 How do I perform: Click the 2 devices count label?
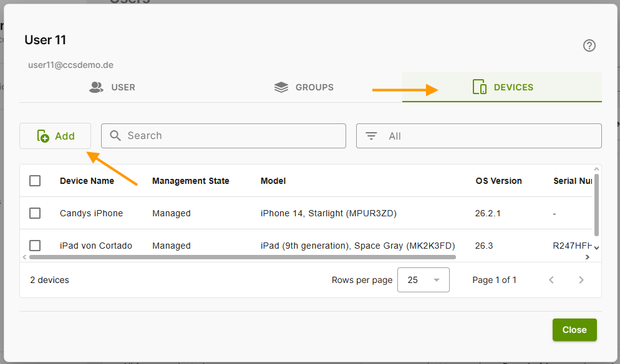point(49,280)
